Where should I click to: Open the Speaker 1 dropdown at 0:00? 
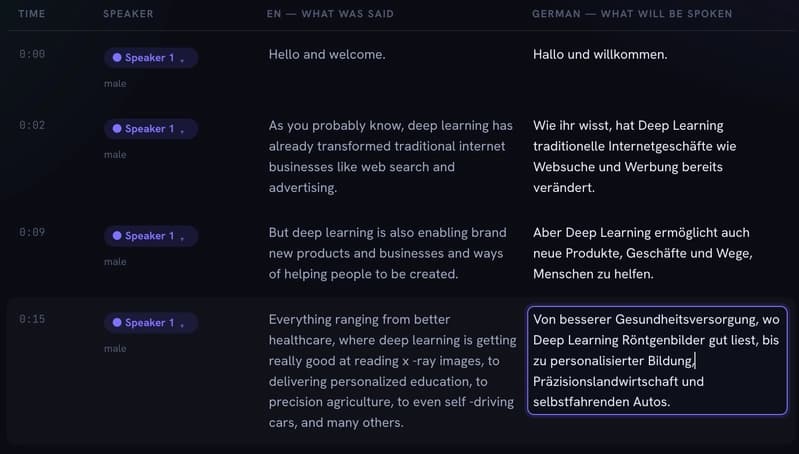click(151, 58)
